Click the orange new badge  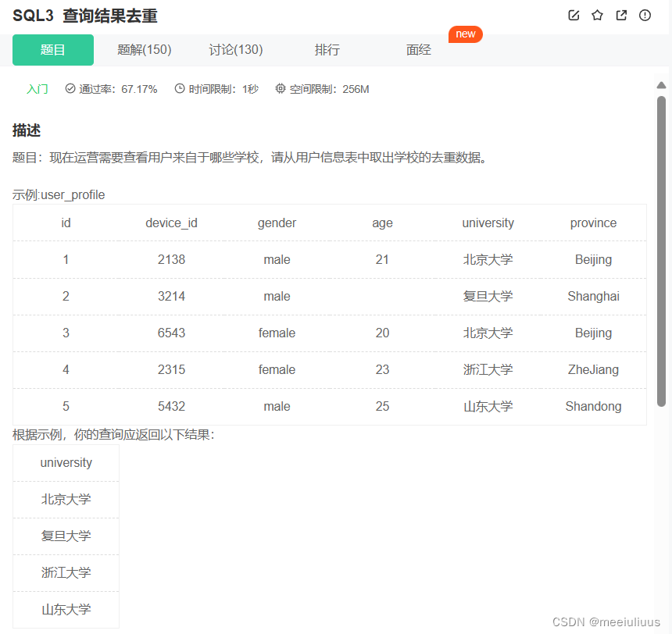(x=465, y=34)
